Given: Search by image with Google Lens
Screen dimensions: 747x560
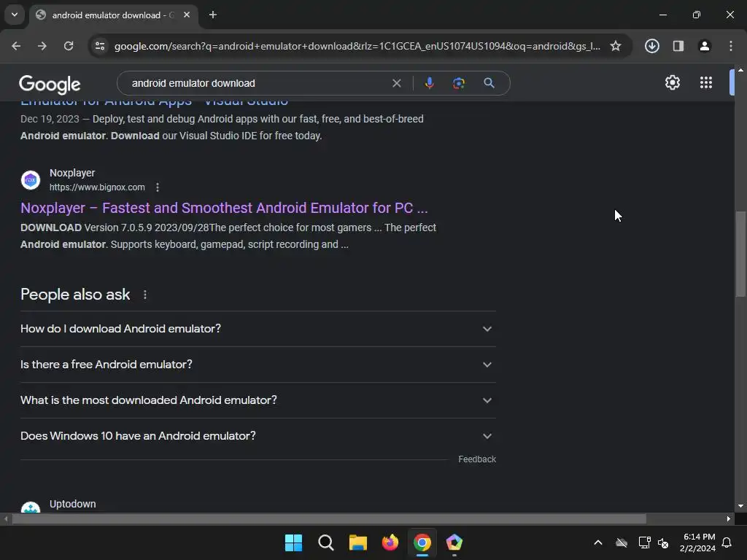Looking at the screenshot, I should 458,83.
